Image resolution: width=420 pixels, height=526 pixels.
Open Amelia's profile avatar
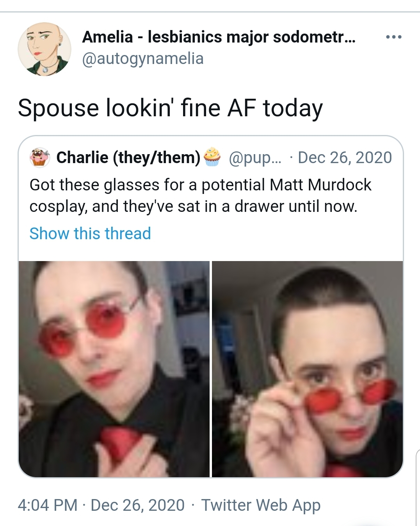click(x=44, y=49)
